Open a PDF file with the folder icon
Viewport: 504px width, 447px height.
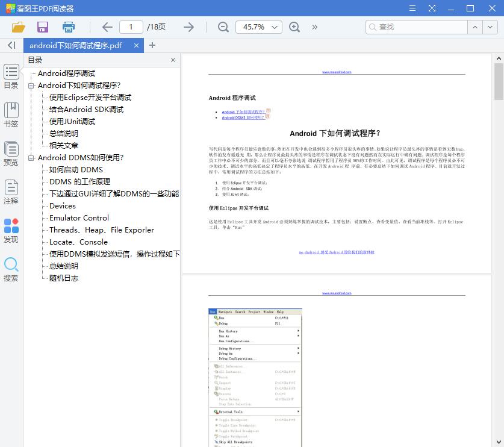point(17,27)
